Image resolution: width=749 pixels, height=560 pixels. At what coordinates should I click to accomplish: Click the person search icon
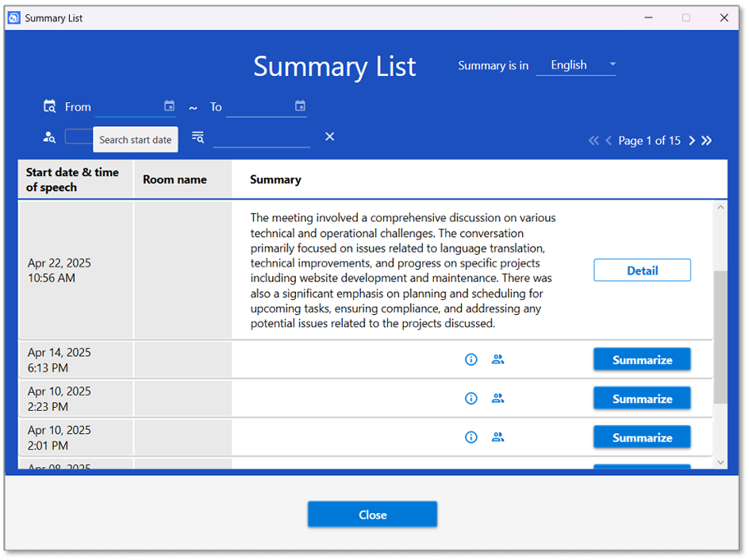[49, 137]
